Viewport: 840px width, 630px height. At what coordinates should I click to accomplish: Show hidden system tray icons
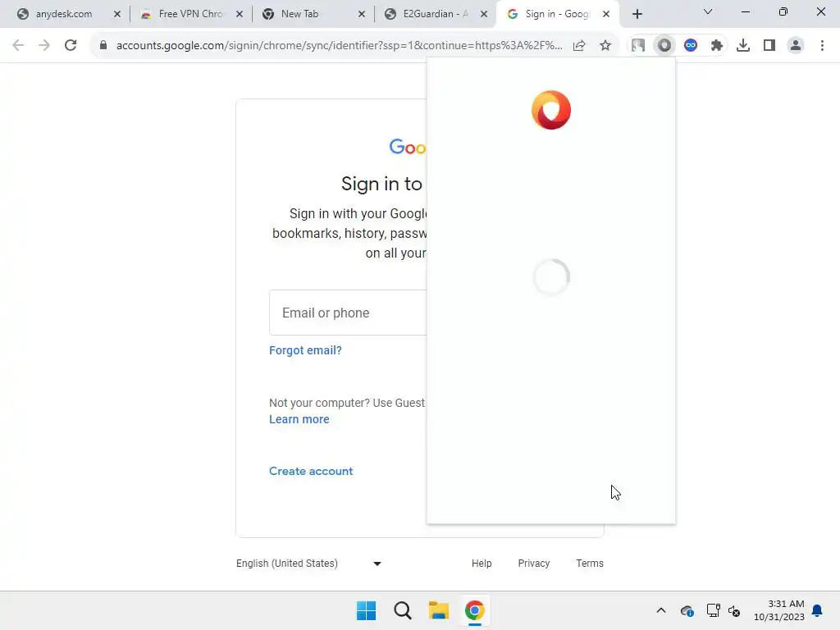click(x=661, y=610)
